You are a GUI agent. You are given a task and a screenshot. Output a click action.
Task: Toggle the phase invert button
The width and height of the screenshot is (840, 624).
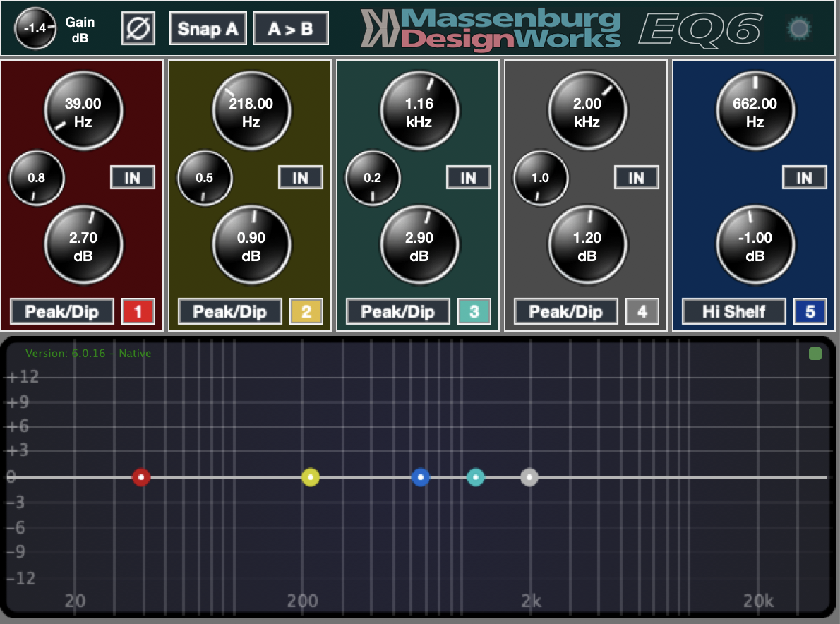(138, 28)
